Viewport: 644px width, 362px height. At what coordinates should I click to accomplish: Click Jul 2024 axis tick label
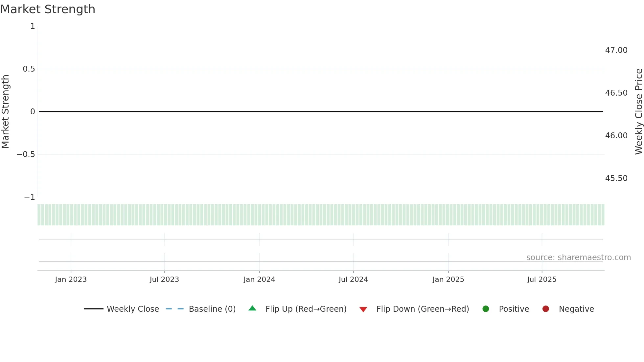pyautogui.click(x=353, y=280)
